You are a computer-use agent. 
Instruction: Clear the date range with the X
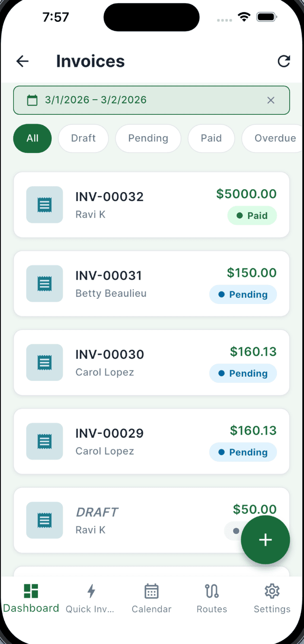[271, 100]
